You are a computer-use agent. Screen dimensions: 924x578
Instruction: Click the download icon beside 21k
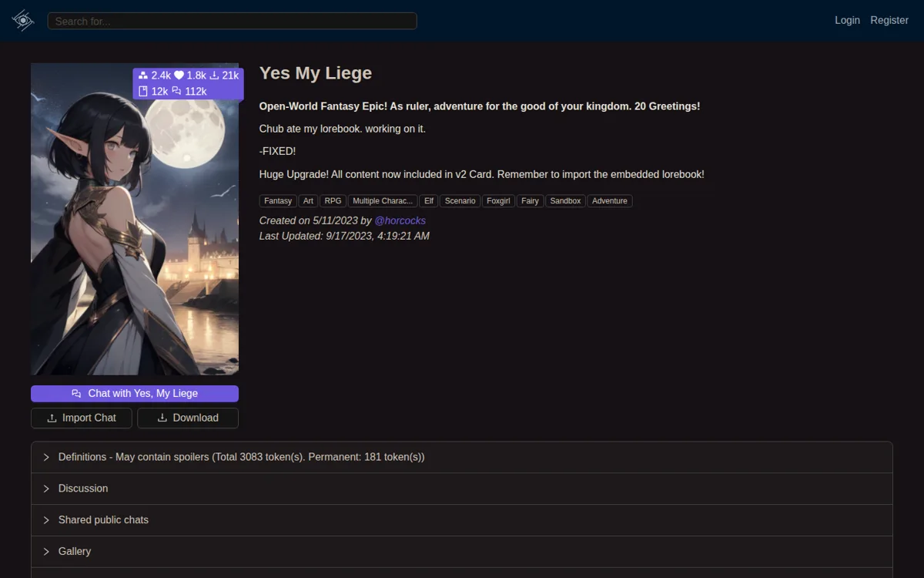[215, 76]
